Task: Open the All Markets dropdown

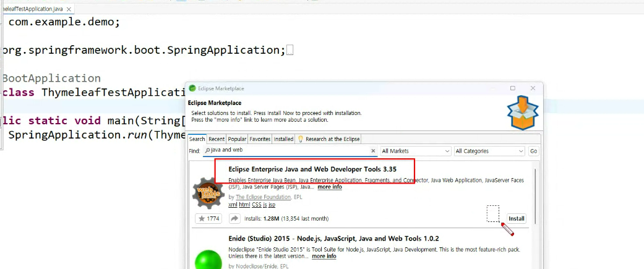Action: (x=416, y=151)
